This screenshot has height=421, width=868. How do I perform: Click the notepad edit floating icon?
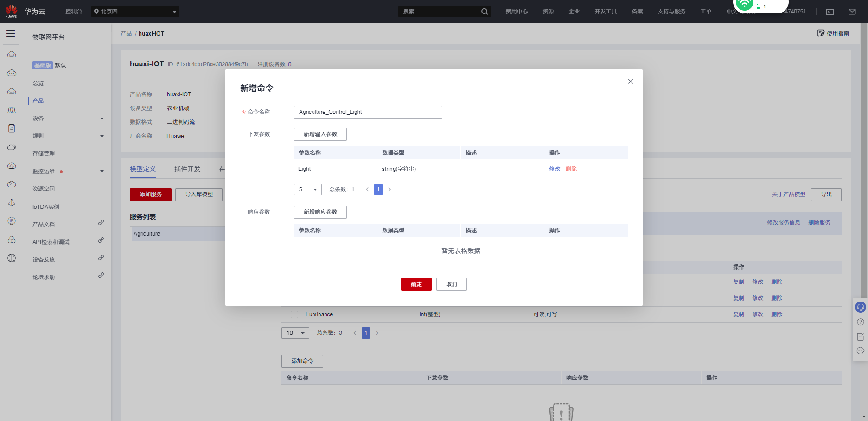861,337
